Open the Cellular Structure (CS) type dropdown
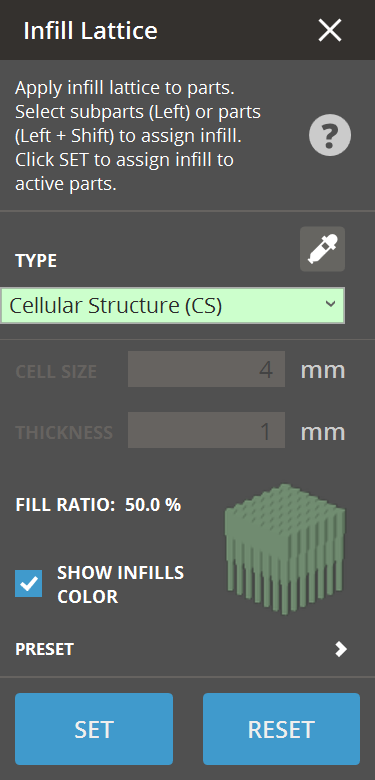The image size is (375, 780). pos(172,305)
